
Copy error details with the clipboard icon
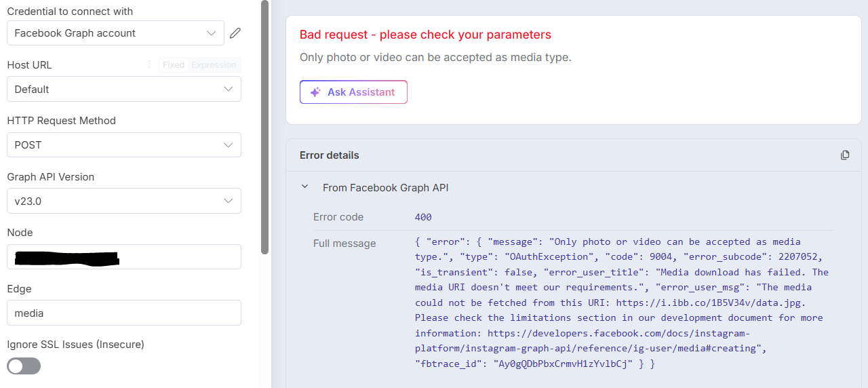(x=845, y=155)
